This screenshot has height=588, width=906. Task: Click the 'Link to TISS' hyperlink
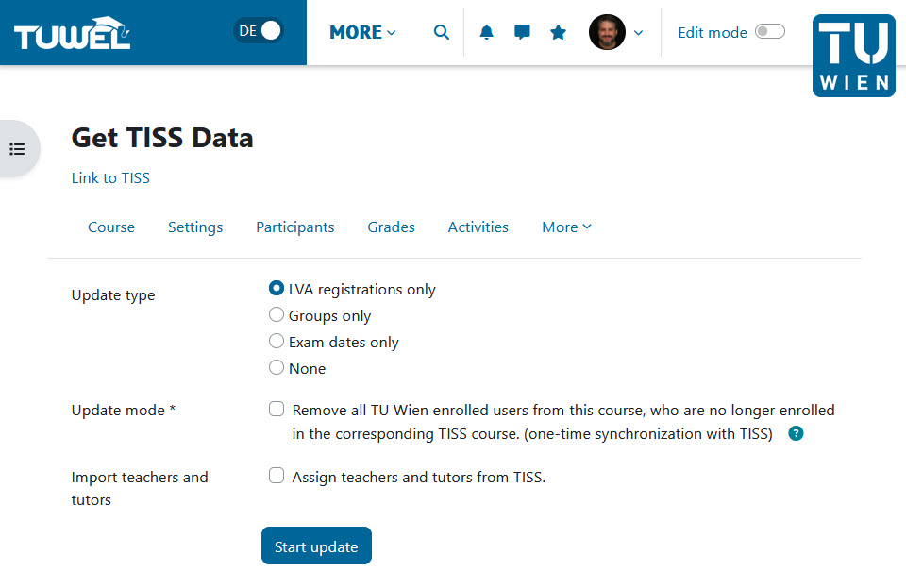[110, 177]
